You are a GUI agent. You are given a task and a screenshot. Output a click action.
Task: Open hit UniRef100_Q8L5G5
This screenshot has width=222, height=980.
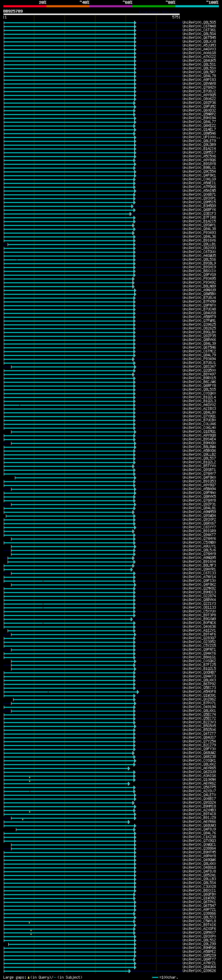199,23
